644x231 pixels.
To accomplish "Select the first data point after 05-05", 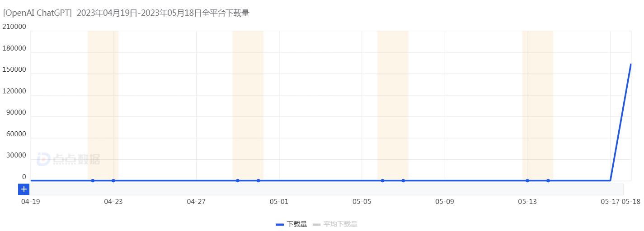I will coord(382,181).
